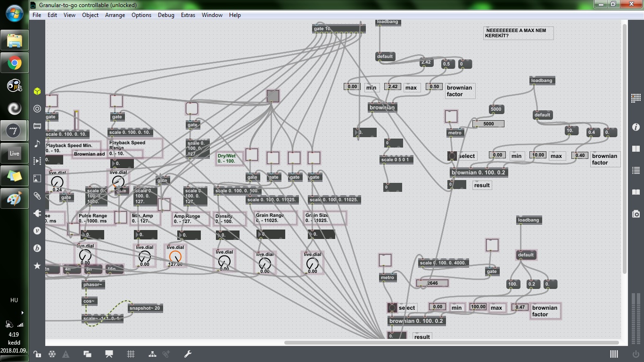This screenshot has height=362, width=644.
Task: Click the patcher lock icon in bottom toolbar
Action: click(37, 354)
